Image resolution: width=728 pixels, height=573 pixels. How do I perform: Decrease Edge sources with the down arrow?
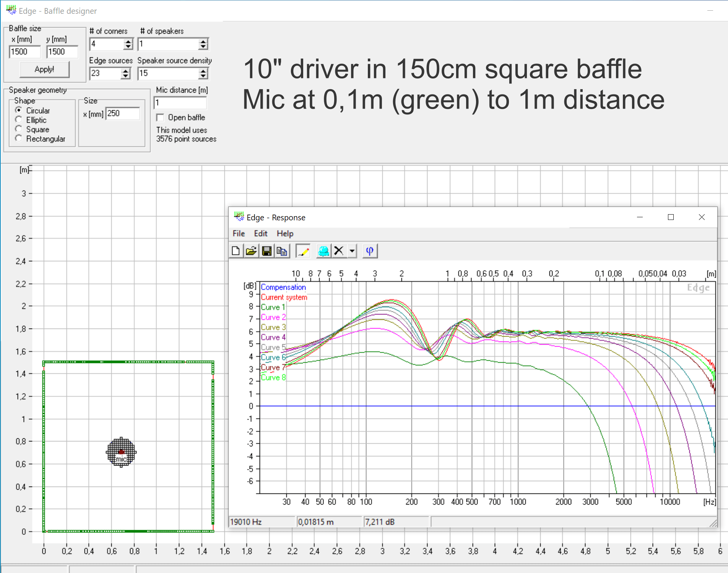[126, 77]
